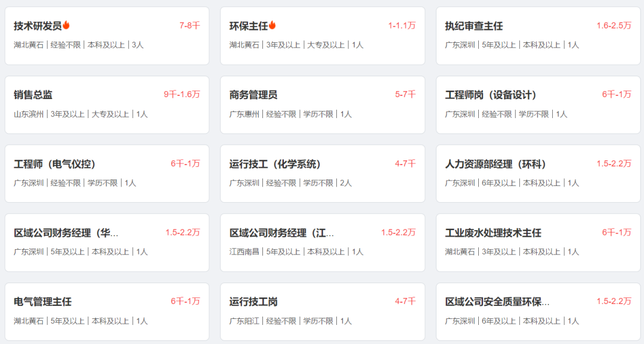This screenshot has width=644, height=344.
Task: Open 工程师(电气仪控) job title
Action: pos(55,164)
